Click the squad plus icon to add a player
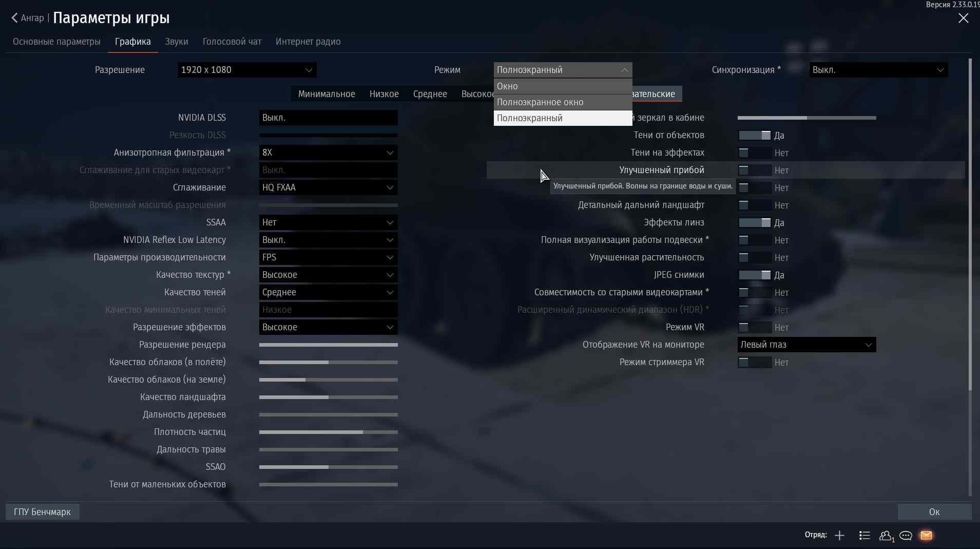This screenshot has height=549, width=980. pos(839,536)
